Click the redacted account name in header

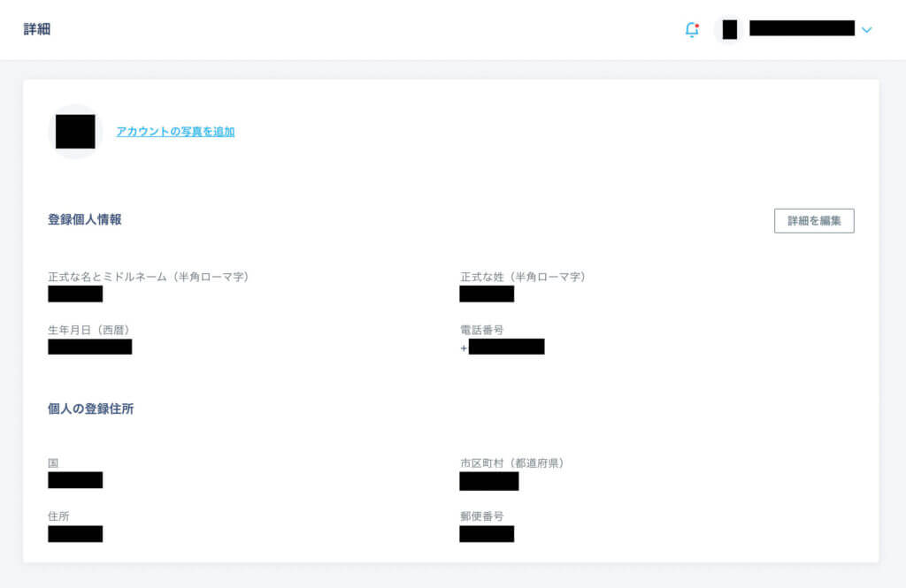point(802,27)
